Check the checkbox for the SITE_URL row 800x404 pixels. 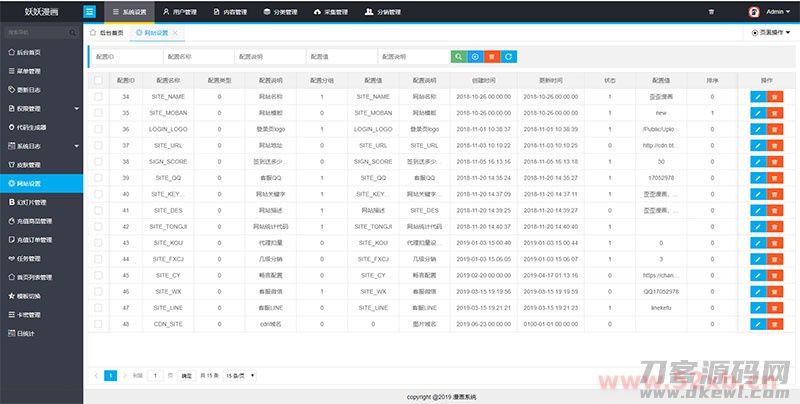pyautogui.click(x=98, y=145)
